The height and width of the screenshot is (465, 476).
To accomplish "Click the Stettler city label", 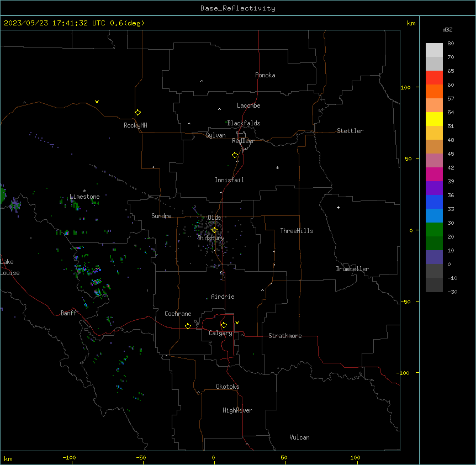I will 350,131.
